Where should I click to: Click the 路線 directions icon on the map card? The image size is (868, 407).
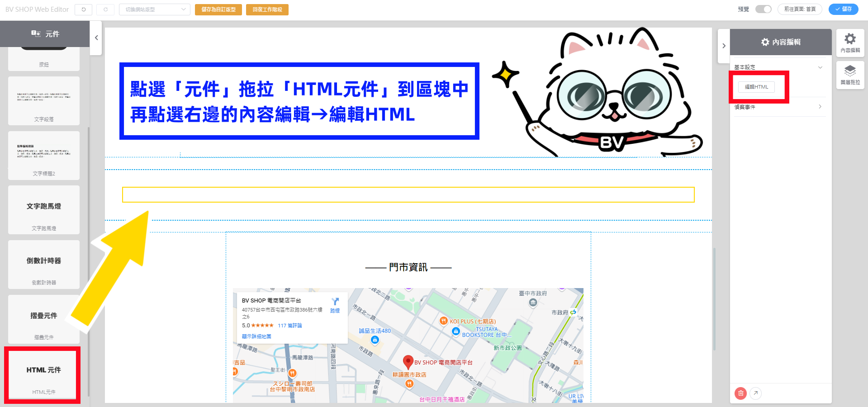point(335,302)
